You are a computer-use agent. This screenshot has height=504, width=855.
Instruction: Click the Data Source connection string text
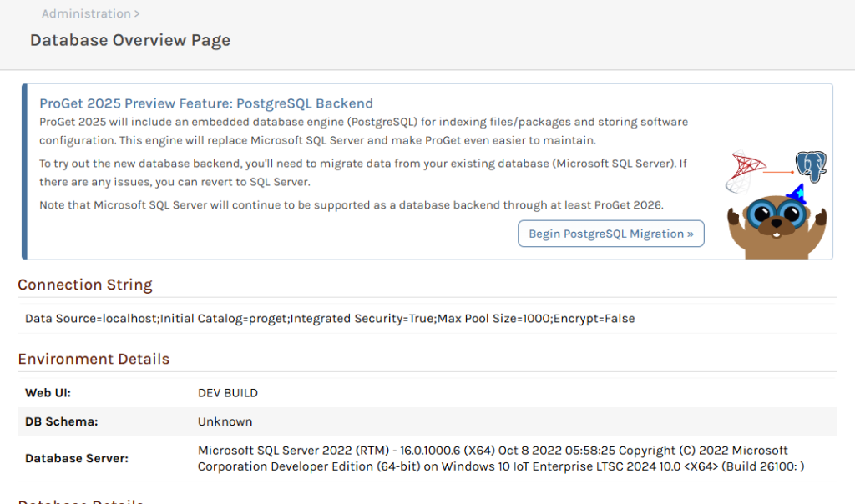(x=330, y=319)
